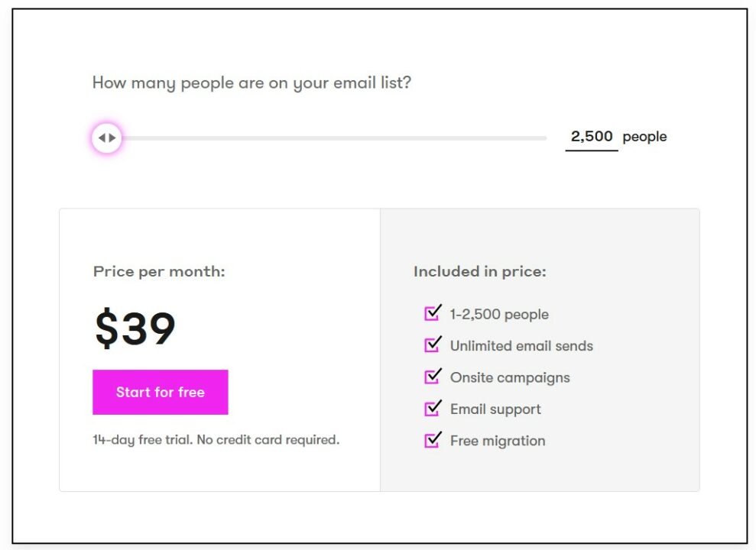This screenshot has width=756, height=550.
Task: Click the 14-day free trial note text
Action: (x=216, y=440)
